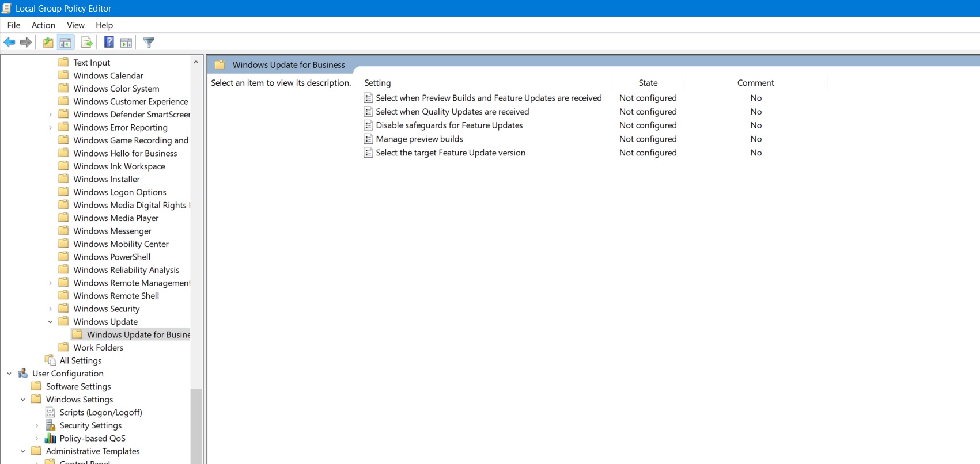
Task: Sort by the State column header
Action: coord(648,83)
